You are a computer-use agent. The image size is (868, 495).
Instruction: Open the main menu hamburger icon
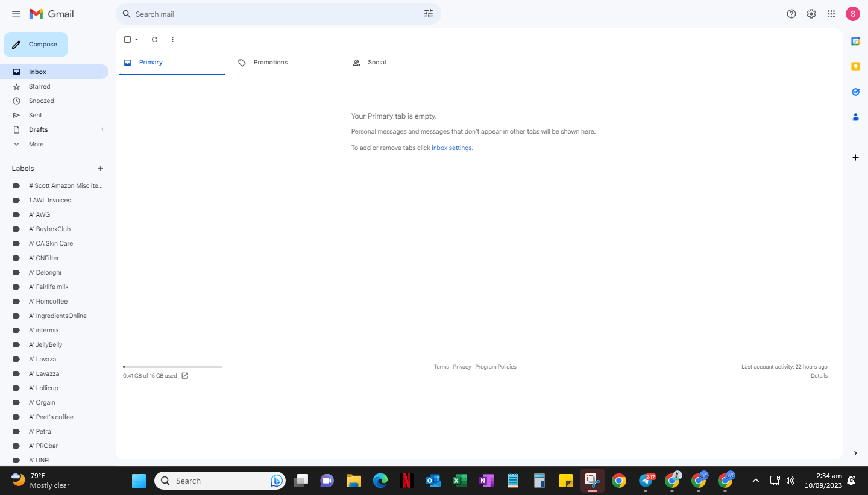16,14
